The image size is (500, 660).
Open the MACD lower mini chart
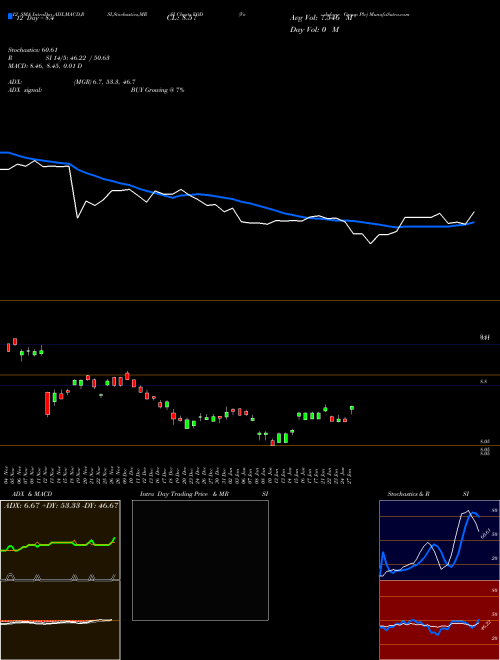(x=60, y=620)
